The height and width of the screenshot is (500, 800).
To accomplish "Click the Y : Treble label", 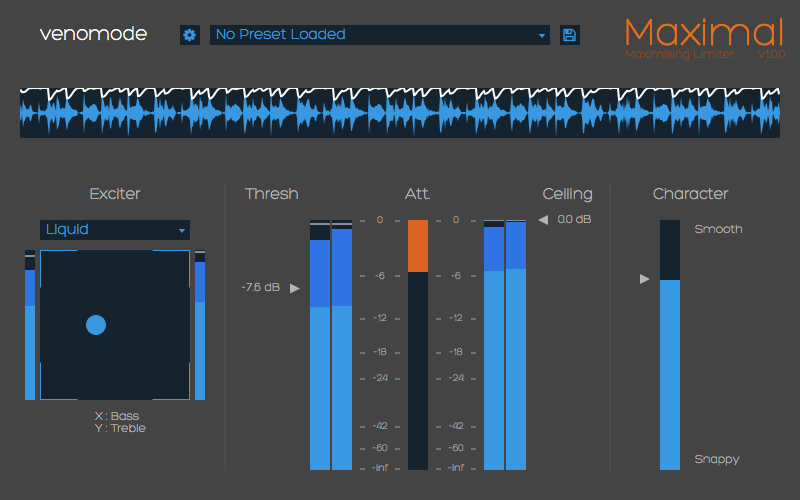I will click(x=120, y=428).
